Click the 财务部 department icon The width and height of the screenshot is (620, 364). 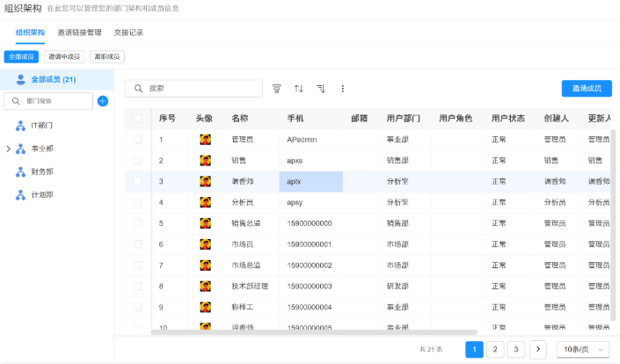20,171
